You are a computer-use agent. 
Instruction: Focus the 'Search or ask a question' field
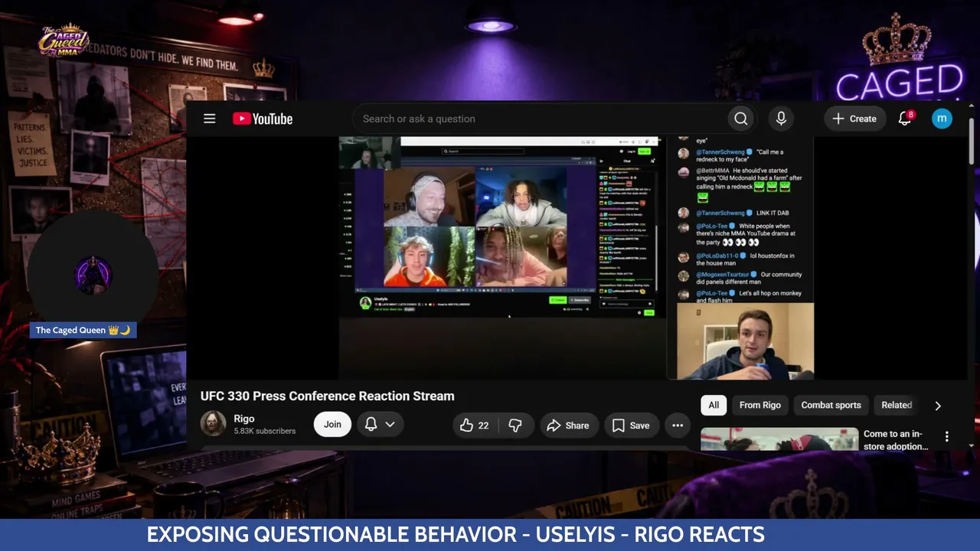539,119
